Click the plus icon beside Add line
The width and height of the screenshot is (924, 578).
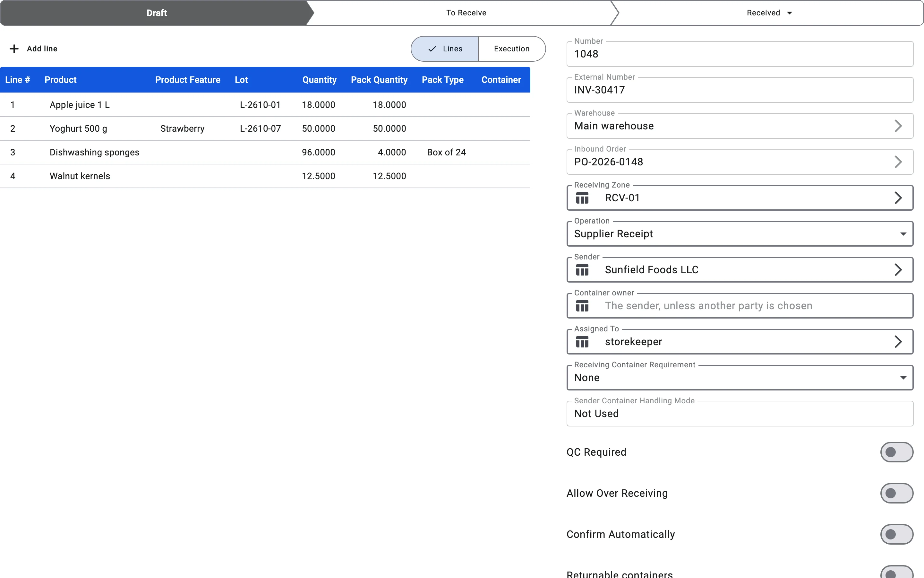pos(14,48)
